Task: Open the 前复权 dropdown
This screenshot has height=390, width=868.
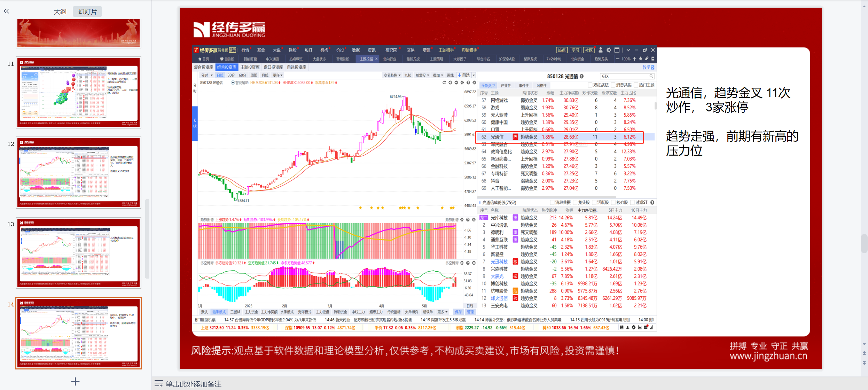Action: [422, 75]
